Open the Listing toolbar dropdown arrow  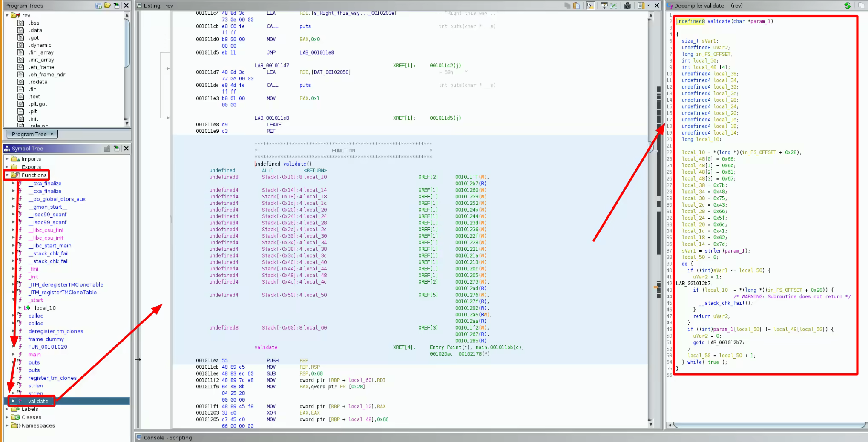pos(648,6)
